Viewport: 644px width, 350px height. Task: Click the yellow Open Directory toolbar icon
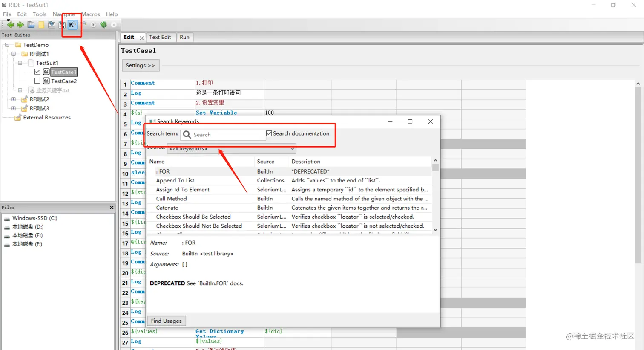point(41,25)
